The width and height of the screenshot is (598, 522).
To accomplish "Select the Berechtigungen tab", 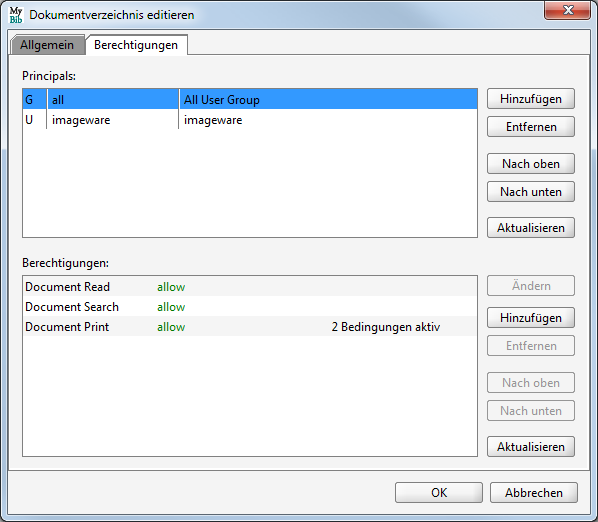I will point(136,45).
